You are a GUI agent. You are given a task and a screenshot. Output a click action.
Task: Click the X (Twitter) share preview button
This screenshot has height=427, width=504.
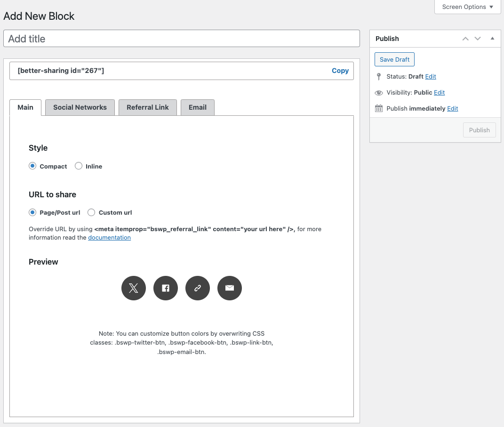click(x=134, y=288)
